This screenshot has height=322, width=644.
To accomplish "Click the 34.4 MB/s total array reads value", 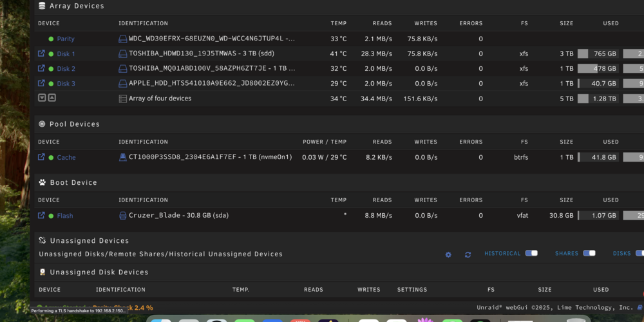I will pos(377,99).
